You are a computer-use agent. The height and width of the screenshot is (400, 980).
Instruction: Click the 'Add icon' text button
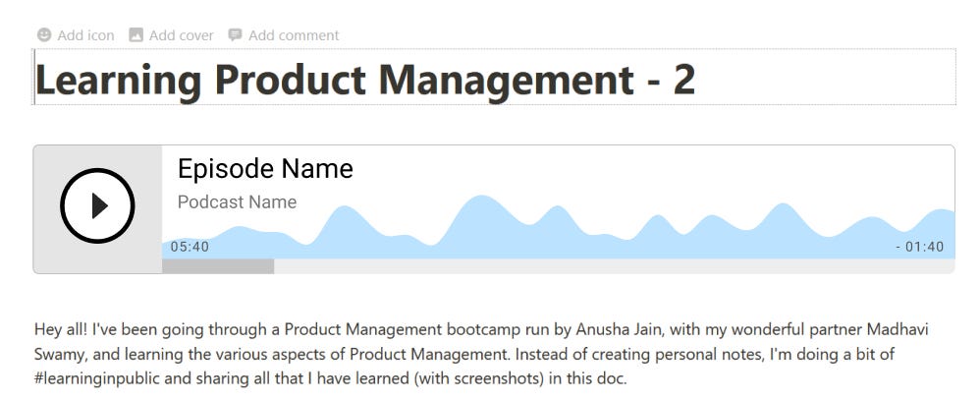point(85,35)
